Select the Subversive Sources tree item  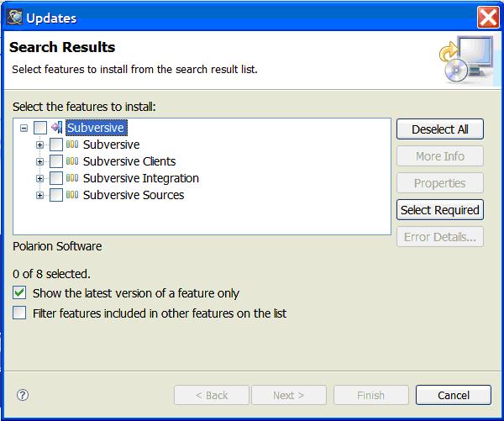[133, 195]
